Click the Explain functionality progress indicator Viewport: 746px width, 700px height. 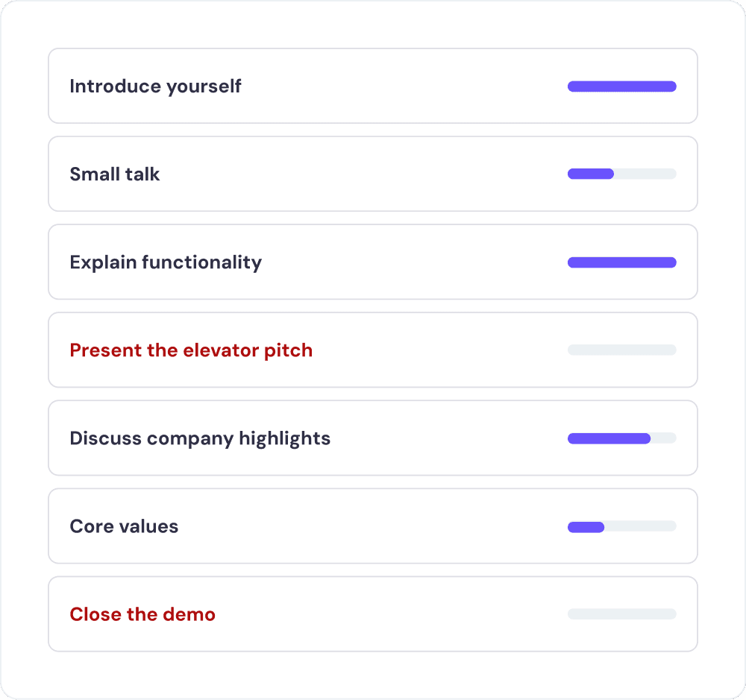[621, 262]
